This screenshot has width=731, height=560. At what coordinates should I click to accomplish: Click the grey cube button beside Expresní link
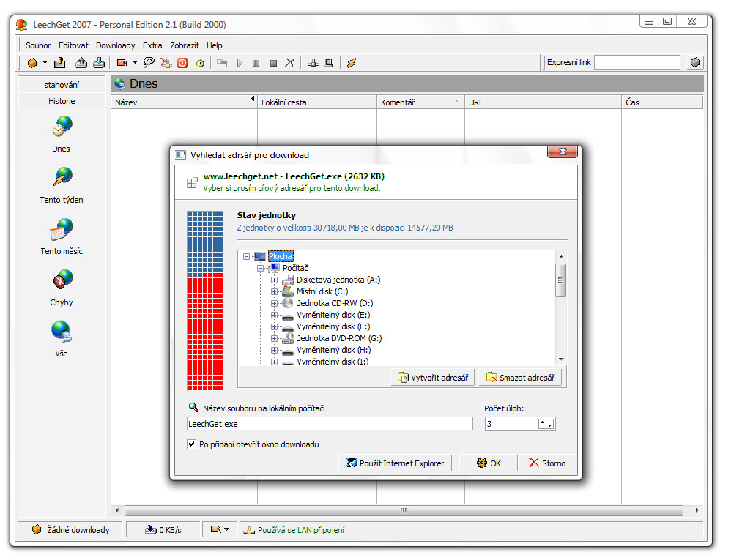(694, 62)
